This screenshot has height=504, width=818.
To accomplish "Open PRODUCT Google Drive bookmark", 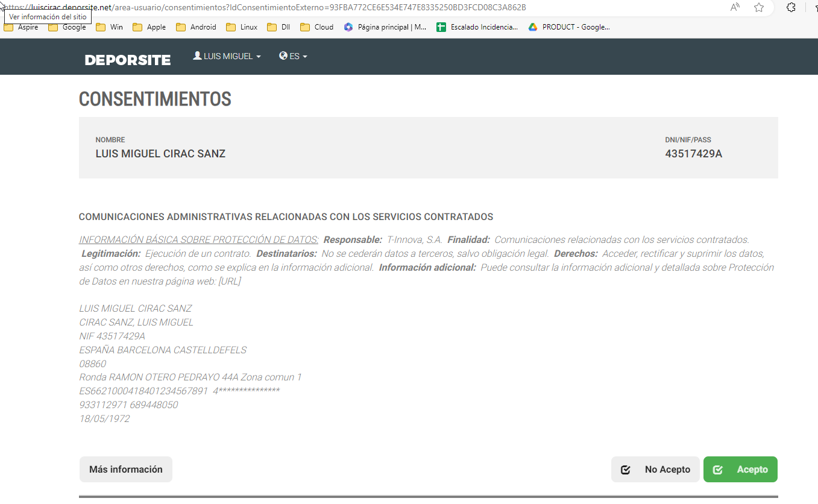I will pos(569,27).
